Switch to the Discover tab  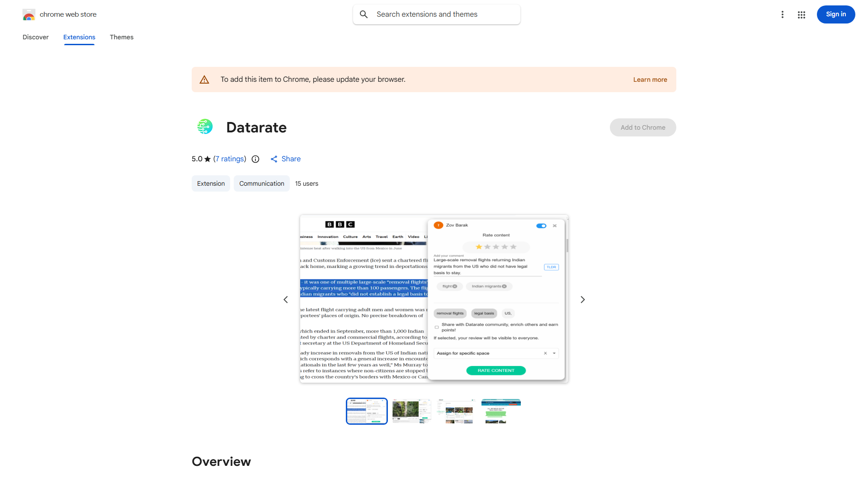[35, 37]
